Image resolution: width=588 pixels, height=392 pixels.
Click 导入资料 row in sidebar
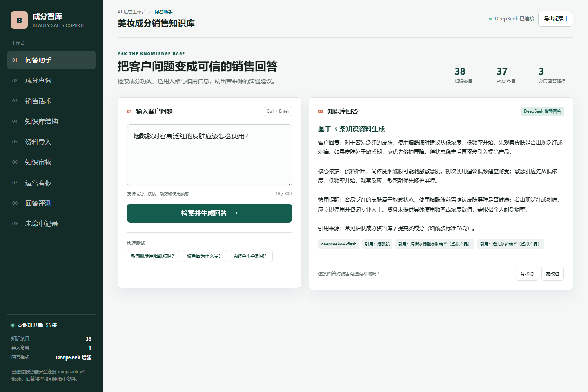pyautogui.click(x=51, y=348)
